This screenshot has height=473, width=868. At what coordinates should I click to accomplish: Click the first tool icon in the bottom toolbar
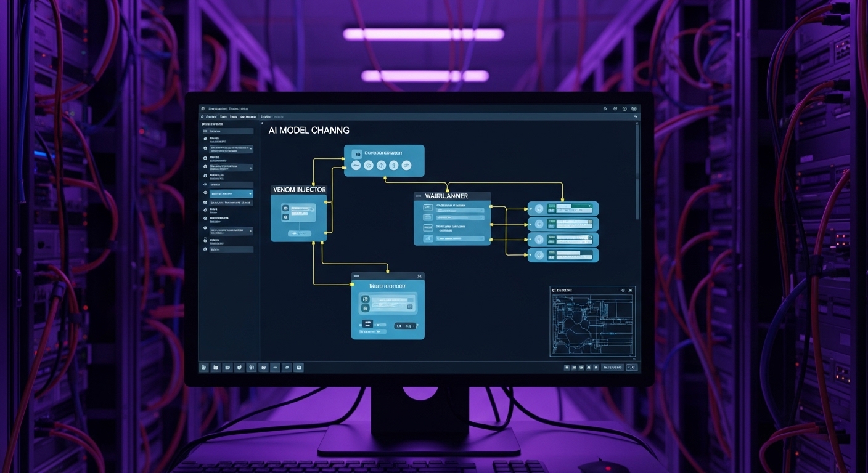coord(203,367)
